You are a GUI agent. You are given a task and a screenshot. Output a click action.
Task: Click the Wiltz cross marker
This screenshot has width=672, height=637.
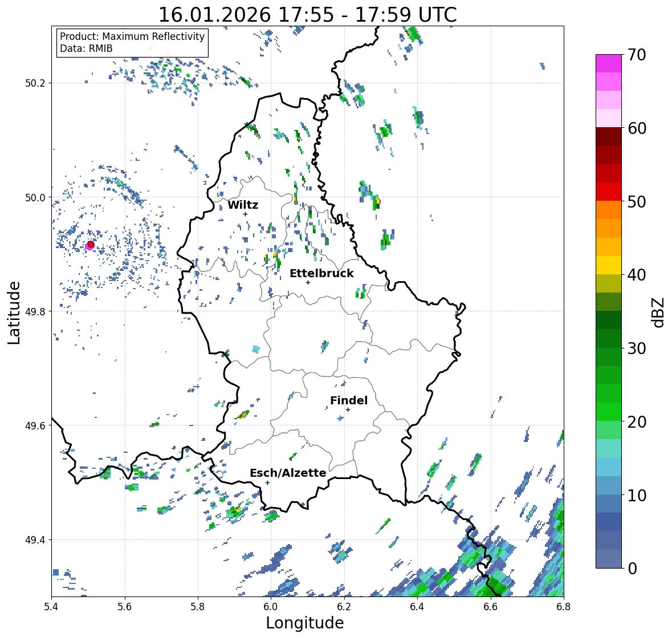point(245,214)
